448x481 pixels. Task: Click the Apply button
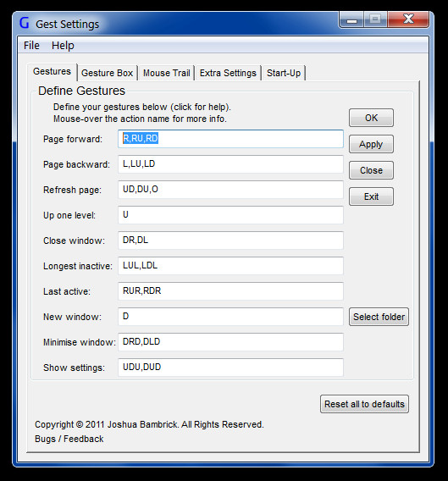[371, 144]
